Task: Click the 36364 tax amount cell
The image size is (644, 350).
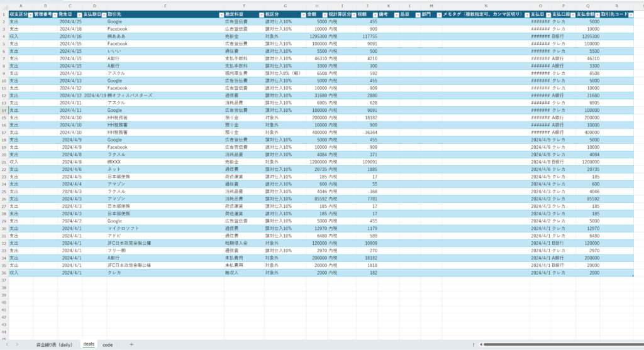Action: click(x=367, y=133)
